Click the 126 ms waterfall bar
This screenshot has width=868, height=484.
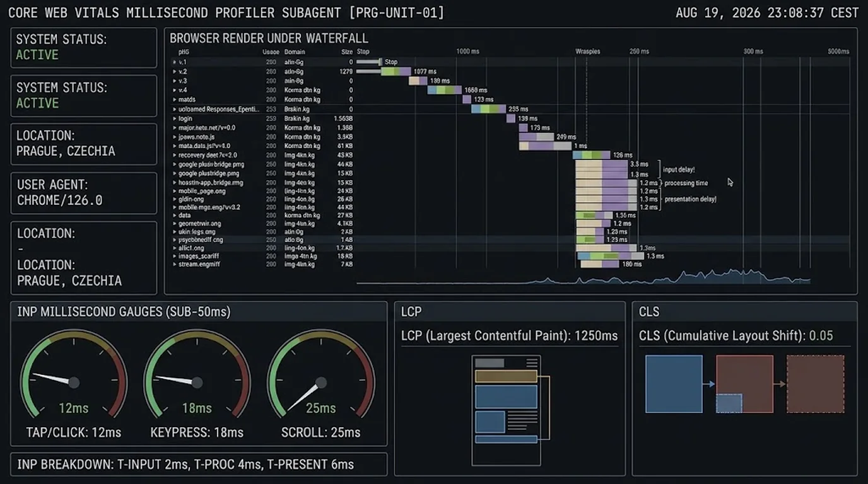click(592, 155)
